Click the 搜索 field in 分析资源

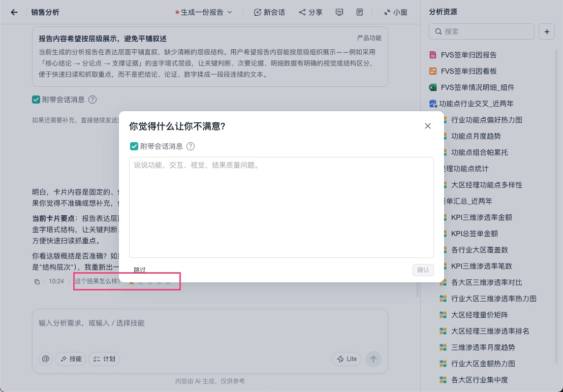click(x=482, y=31)
